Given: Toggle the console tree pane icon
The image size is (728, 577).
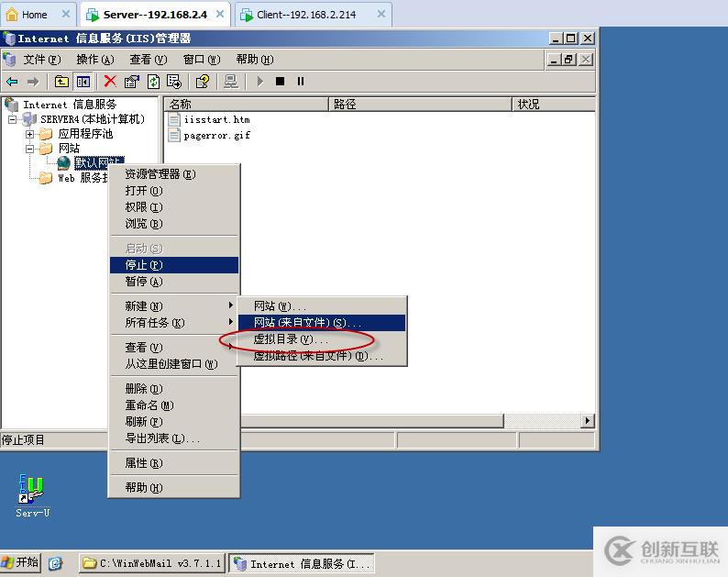Looking at the screenshot, I should click(x=83, y=82).
